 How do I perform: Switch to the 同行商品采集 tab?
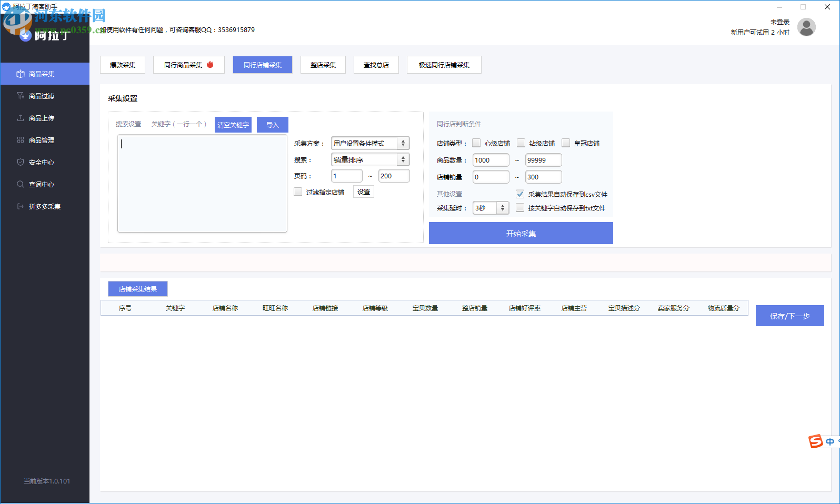(189, 65)
